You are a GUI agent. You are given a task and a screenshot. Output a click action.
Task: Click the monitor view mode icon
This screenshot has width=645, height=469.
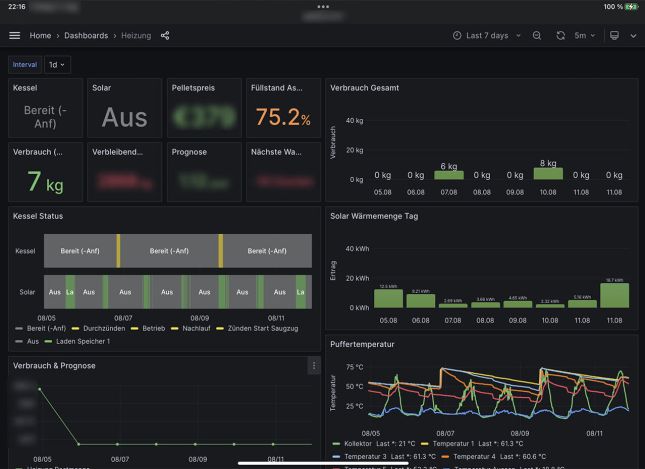point(614,36)
